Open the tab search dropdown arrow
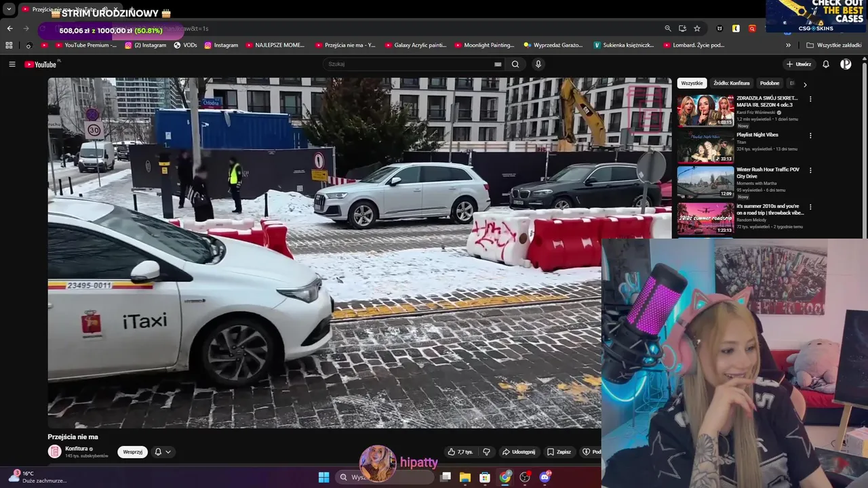Image resolution: width=868 pixels, height=488 pixels. [9, 9]
